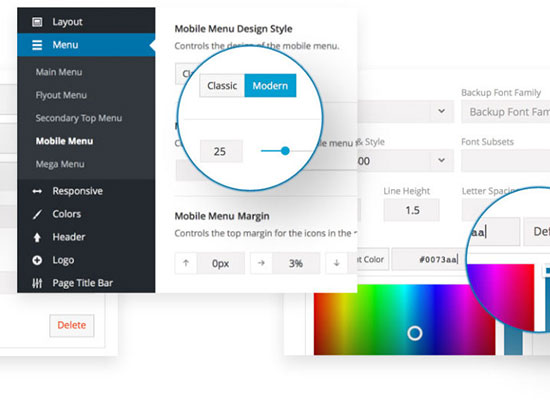Click the Mobile Menu Design Style heading
Screen dimensions: 550x400
pos(234,29)
